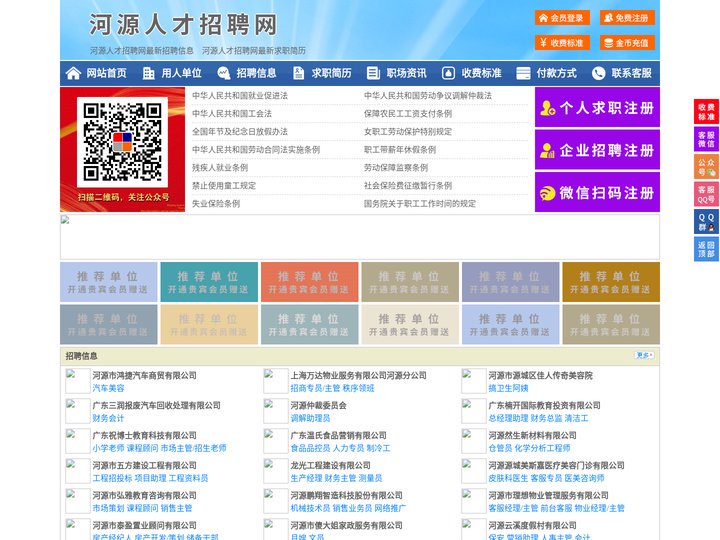Open 河源仲裁委员会 listing
The height and width of the screenshot is (540, 720).
coord(318,405)
